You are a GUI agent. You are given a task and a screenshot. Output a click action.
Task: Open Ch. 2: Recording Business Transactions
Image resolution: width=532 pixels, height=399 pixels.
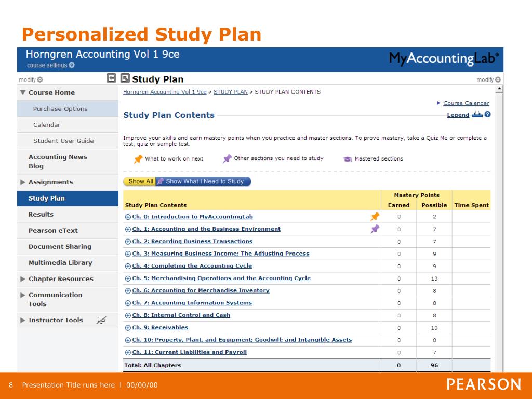point(192,241)
